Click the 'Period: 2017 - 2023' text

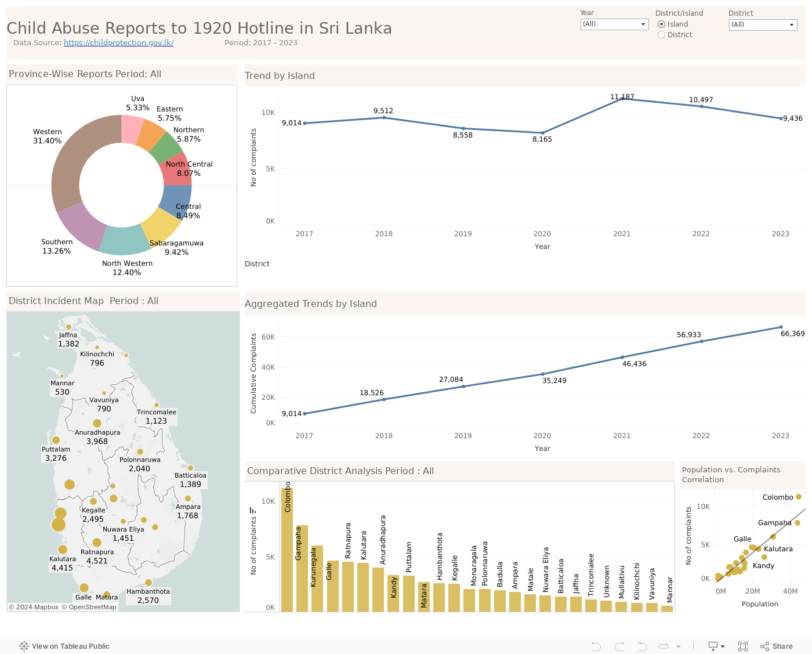coord(261,43)
